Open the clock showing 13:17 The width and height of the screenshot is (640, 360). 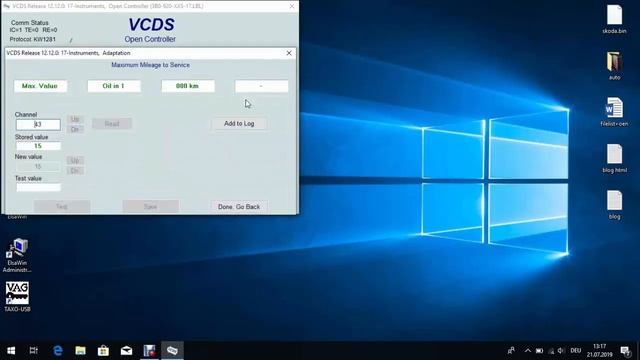pyautogui.click(x=600, y=350)
